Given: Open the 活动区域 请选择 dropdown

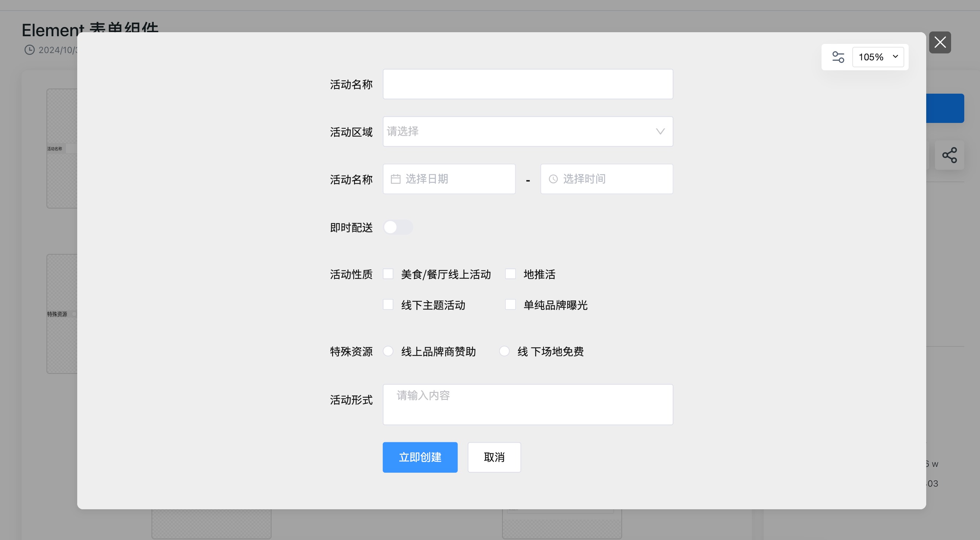Looking at the screenshot, I should click(528, 132).
